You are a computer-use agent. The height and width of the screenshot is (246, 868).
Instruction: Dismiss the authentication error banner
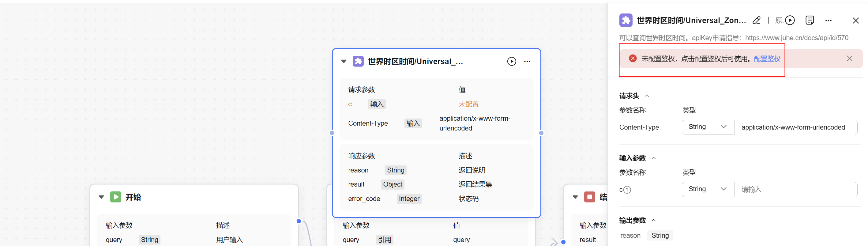(x=849, y=59)
